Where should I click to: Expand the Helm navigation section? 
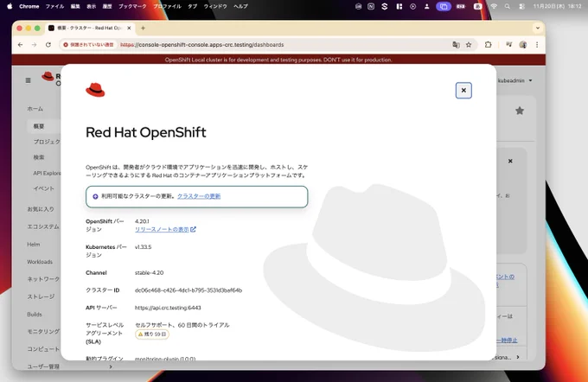pyautogui.click(x=34, y=244)
